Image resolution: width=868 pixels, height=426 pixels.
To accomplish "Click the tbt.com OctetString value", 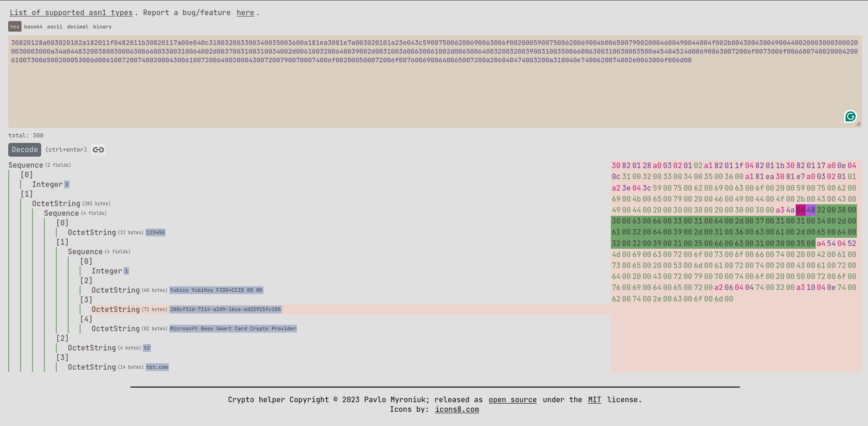I will pyautogui.click(x=157, y=367).
